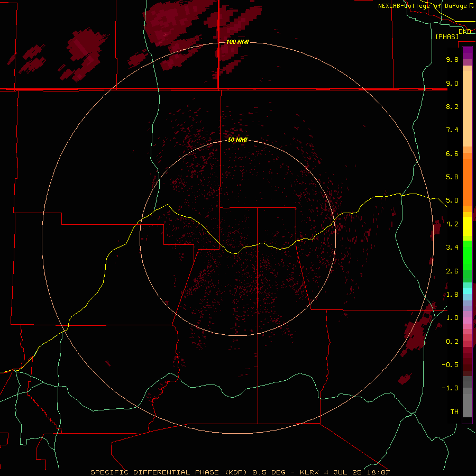Click the "2.6" scale value
This screenshot has width=476, height=476.
click(x=452, y=271)
